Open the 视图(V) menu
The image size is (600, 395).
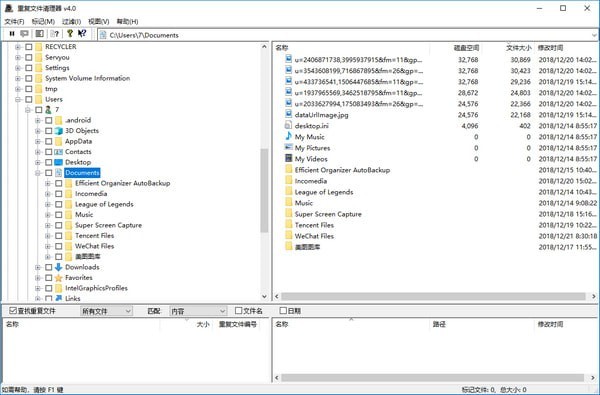pyautogui.click(x=98, y=21)
